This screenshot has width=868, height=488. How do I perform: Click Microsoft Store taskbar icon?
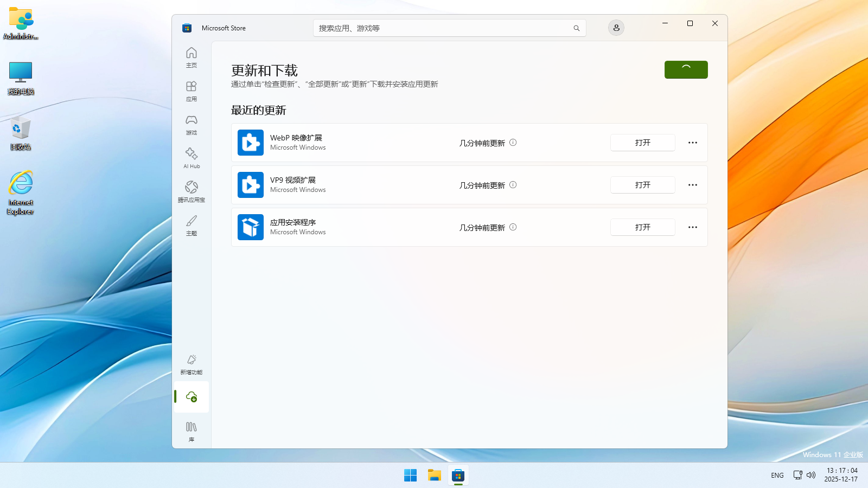[458, 476]
